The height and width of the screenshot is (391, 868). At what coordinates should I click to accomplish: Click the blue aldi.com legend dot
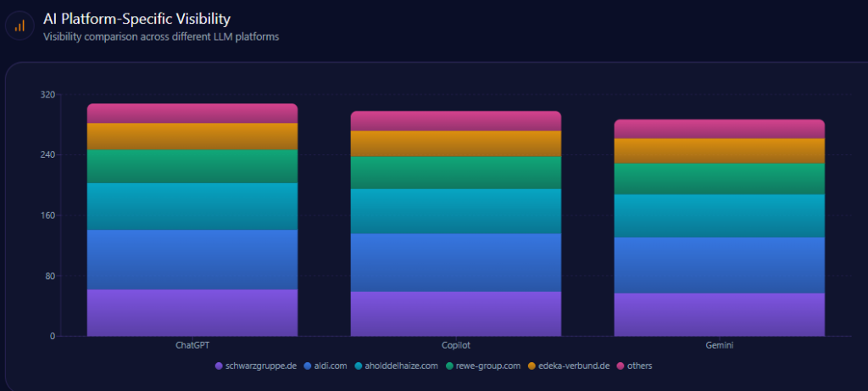pos(307,366)
